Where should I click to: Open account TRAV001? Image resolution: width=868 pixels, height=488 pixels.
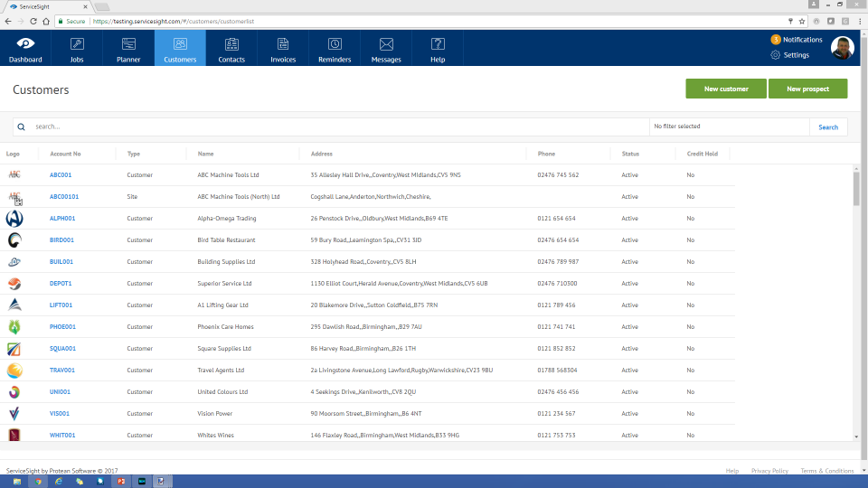pyautogui.click(x=62, y=371)
